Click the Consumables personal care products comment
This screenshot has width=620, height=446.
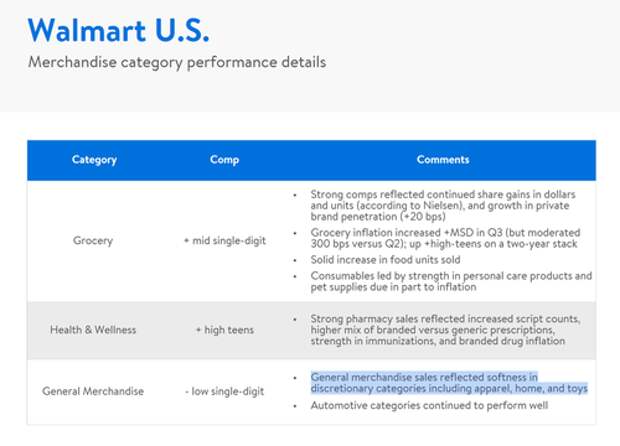(451, 281)
